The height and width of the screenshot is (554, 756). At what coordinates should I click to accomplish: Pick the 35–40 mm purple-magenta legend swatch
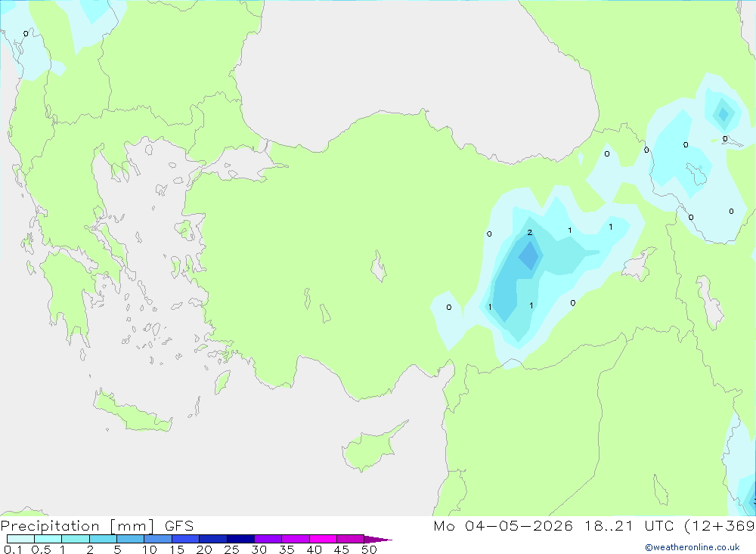pos(295,539)
